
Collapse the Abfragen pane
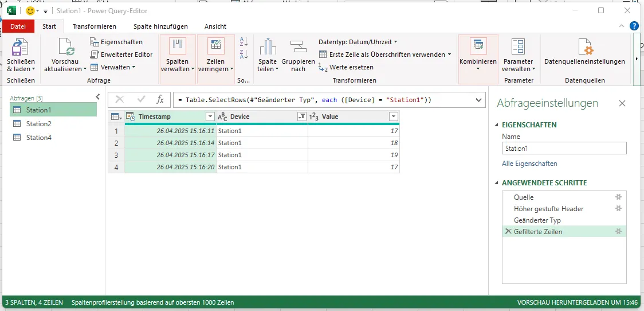97,97
